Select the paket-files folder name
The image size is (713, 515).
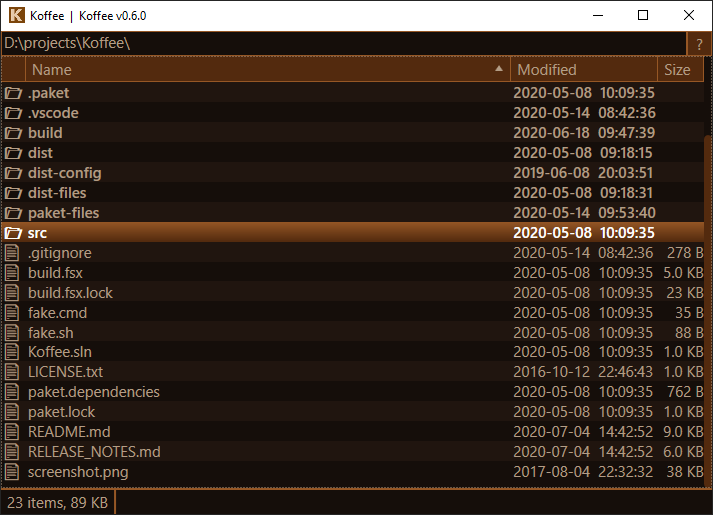coord(63,213)
